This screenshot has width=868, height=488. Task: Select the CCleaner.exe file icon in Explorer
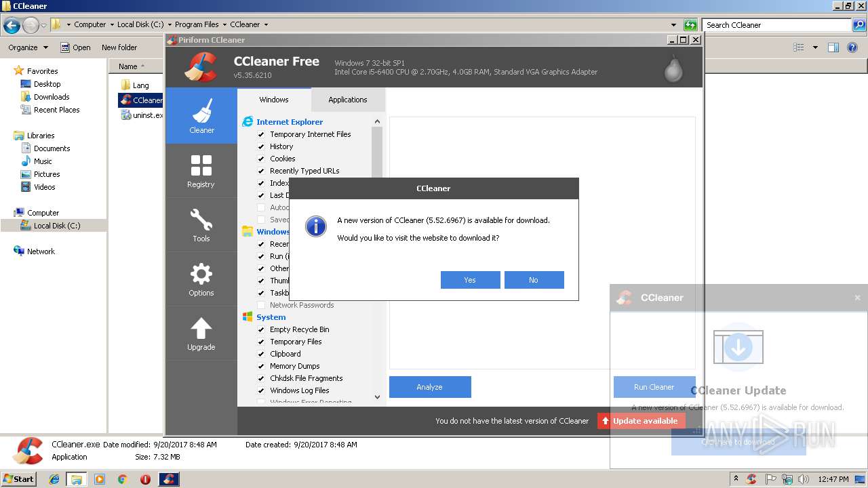coord(125,100)
